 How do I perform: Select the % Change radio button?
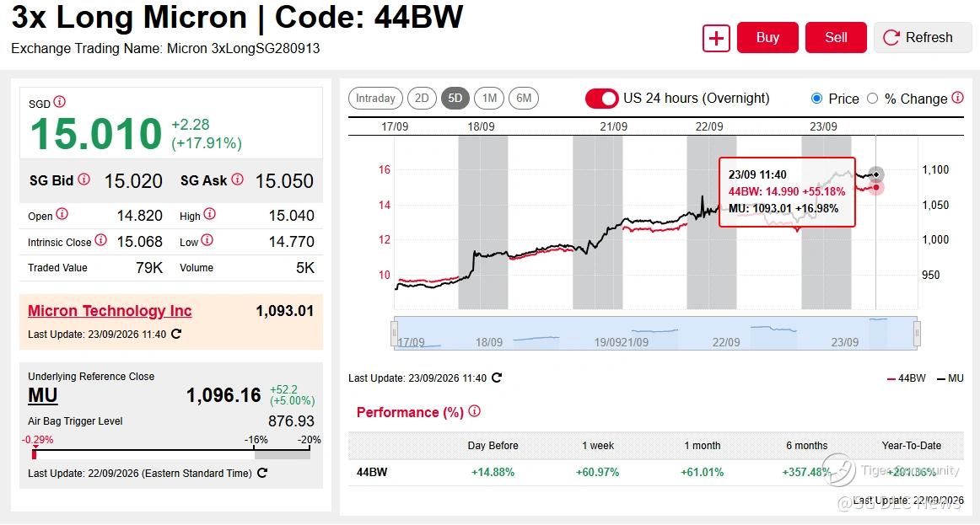873,99
